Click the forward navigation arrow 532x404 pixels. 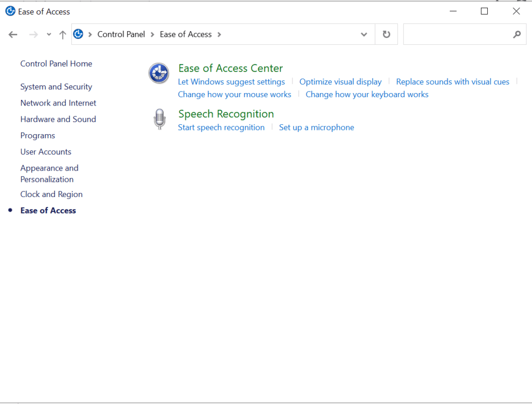33,34
